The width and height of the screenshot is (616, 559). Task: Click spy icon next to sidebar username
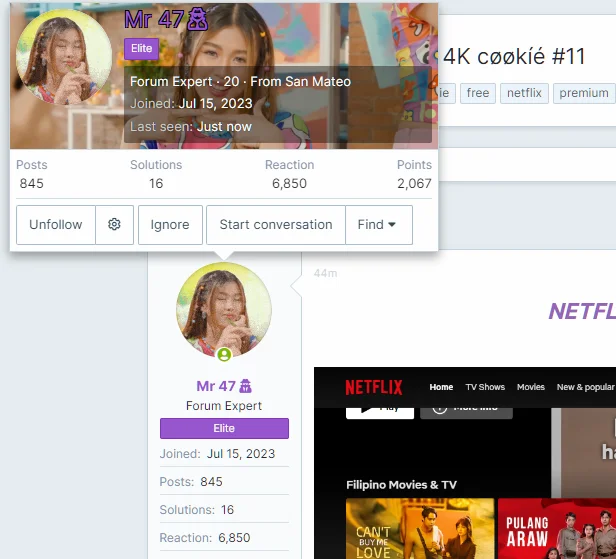[246, 386]
